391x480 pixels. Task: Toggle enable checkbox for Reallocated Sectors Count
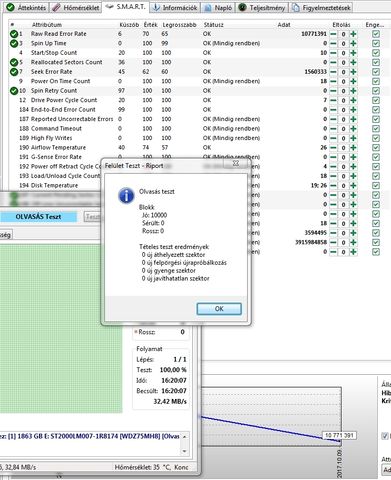click(x=376, y=62)
